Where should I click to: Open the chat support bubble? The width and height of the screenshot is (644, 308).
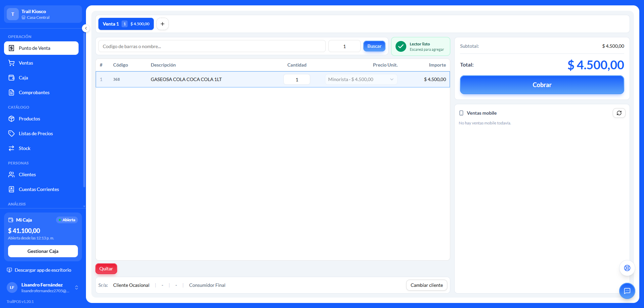click(x=627, y=291)
